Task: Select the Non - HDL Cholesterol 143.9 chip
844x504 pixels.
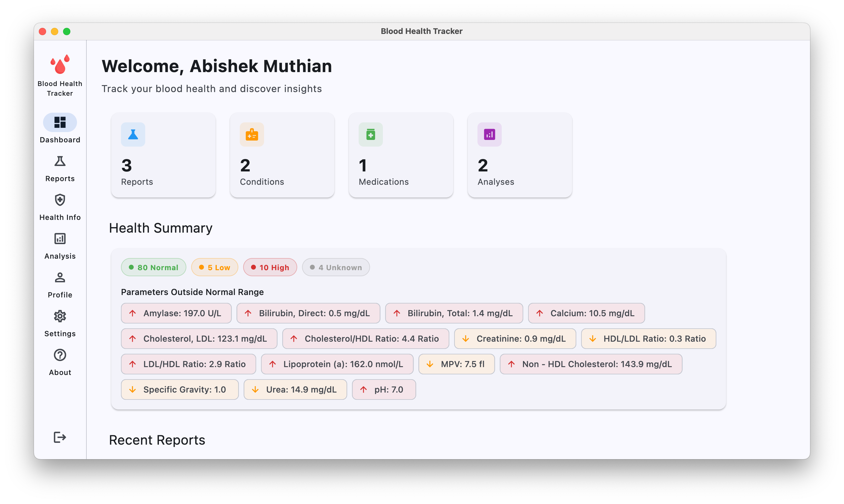Action: pos(591,364)
